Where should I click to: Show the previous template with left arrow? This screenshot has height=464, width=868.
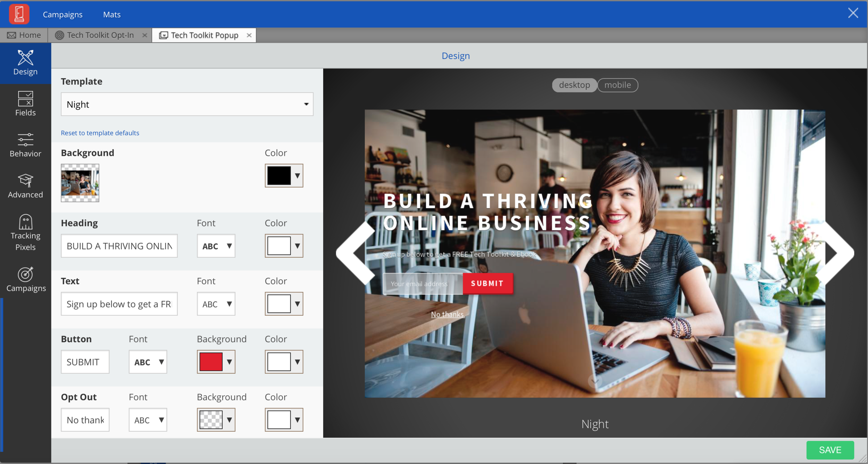[x=355, y=254]
